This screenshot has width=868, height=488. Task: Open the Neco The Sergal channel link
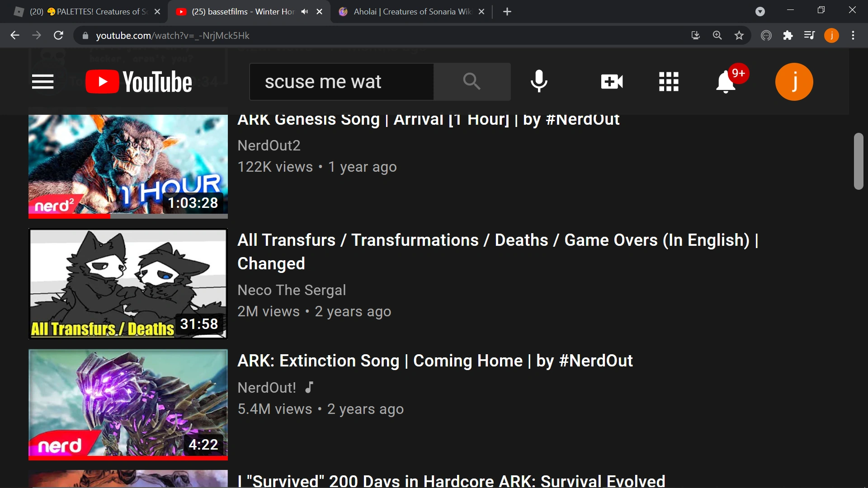click(x=292, y=290)
